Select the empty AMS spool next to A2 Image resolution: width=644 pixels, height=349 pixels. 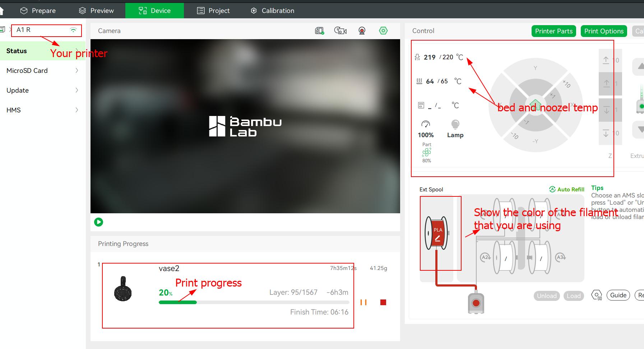point(505,258)
